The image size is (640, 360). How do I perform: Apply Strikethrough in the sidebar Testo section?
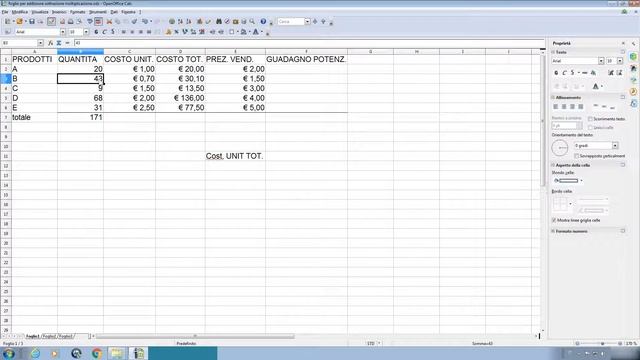pos(584,73)
